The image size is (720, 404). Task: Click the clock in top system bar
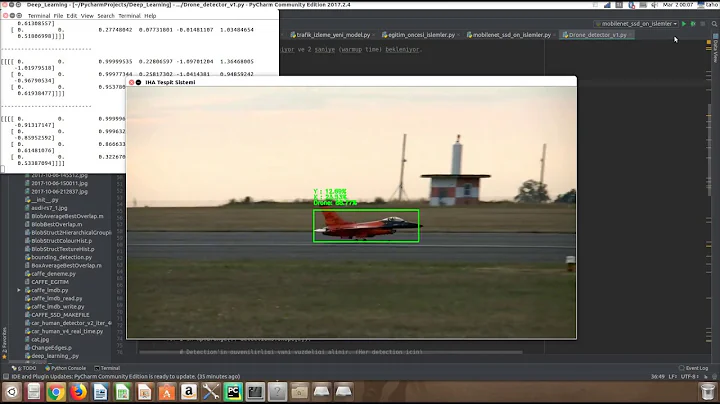click(x=678, y=5)
